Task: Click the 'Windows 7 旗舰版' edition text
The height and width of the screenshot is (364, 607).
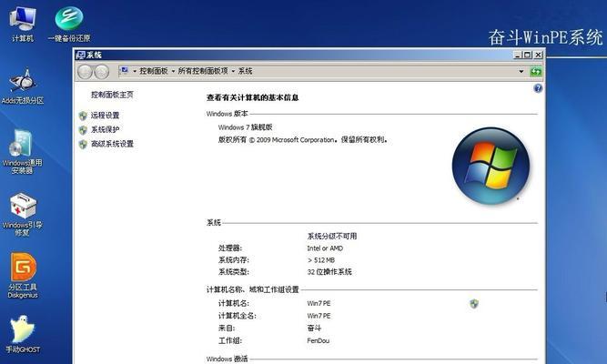Action: click(245, 127)
